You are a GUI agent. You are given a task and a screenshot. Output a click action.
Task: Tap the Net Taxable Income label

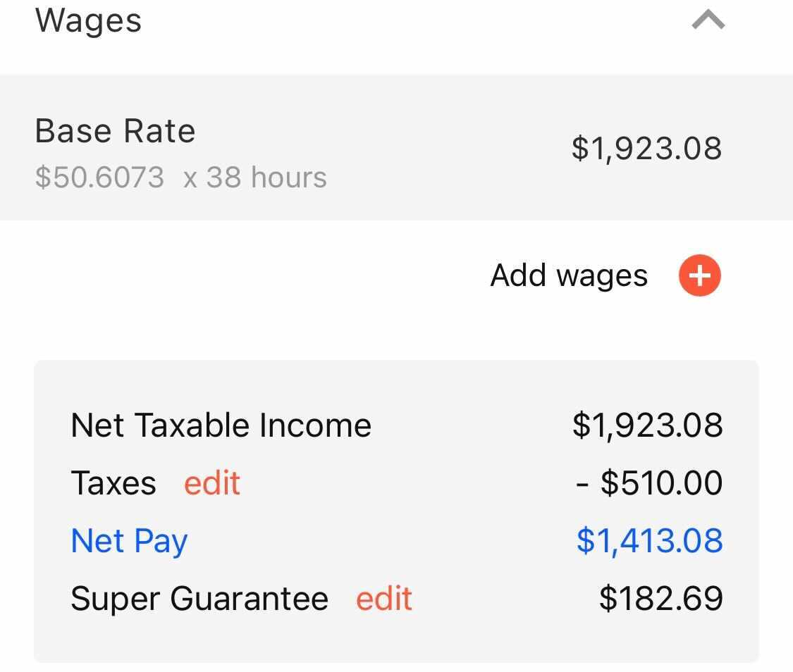click(x=221, y=426)
